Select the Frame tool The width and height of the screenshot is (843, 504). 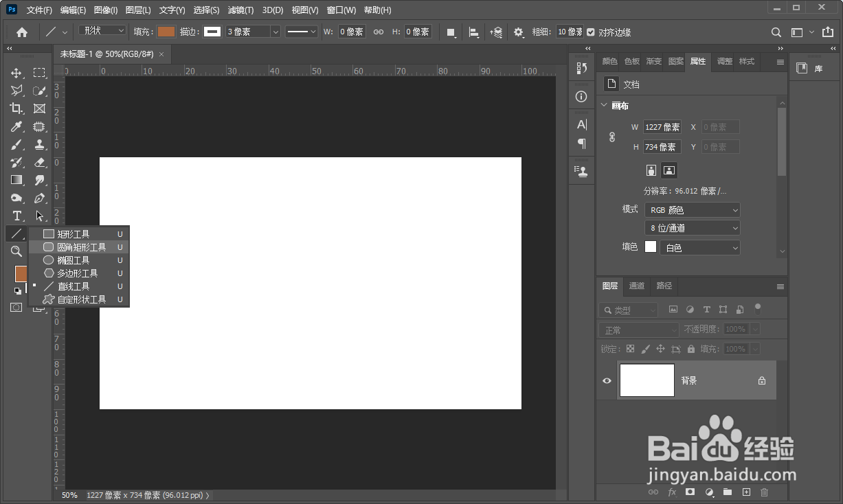coord(39,108)
